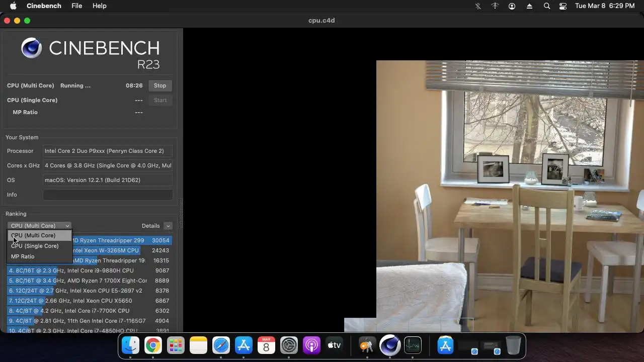
Task: Select the Ryzen 7 1700X ranking row
Action: (90, 281)
